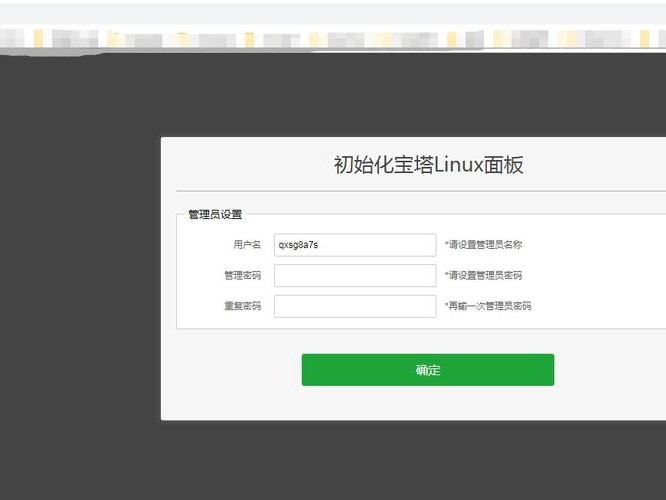Click the 初始化宝塔Linux面板 heading
Screen dimensions: 666x500
coord(428,165)
